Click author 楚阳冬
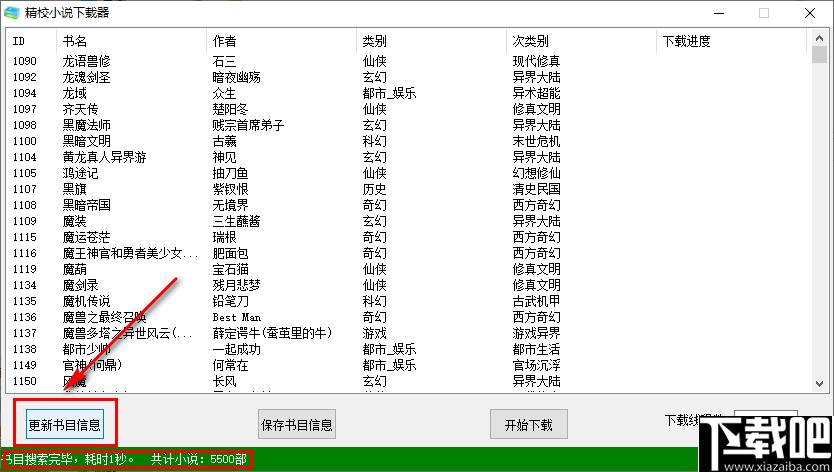The image size is (834, 472). click(x=230, y=109)
